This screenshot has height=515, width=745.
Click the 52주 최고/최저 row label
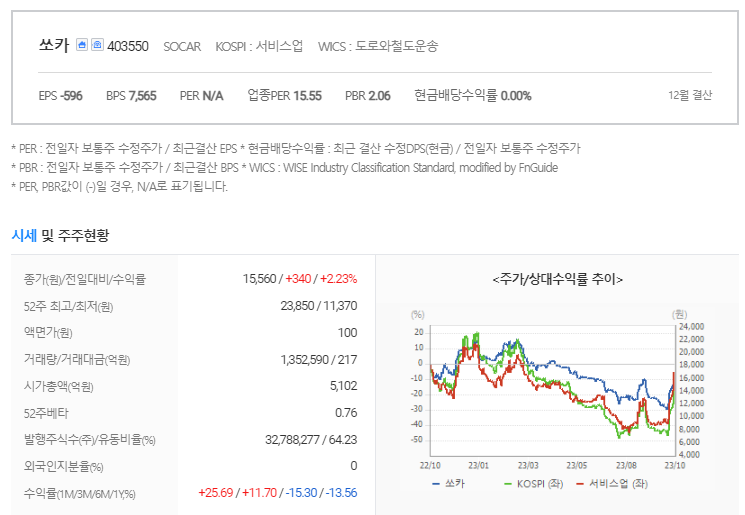[68, 306]
